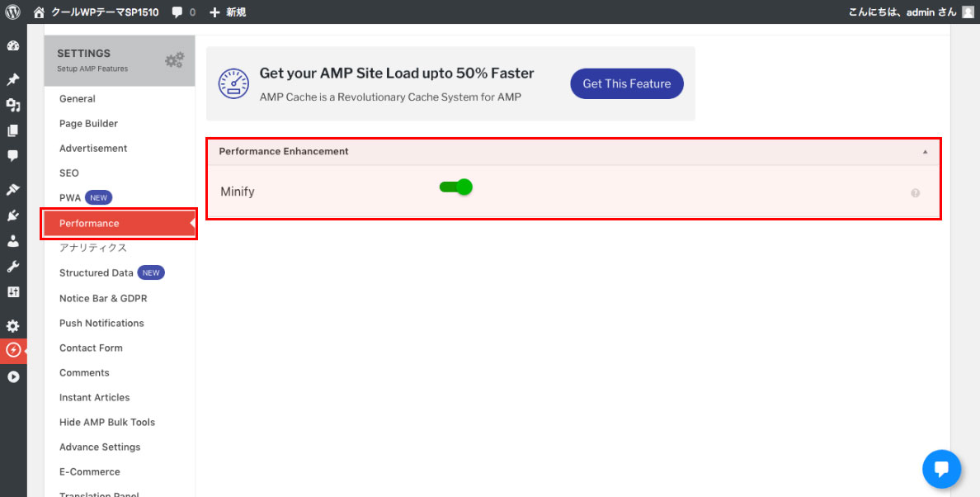The image size is (980, 497).
Task: Click the single gear icon in admin menu
Action: 13,326
